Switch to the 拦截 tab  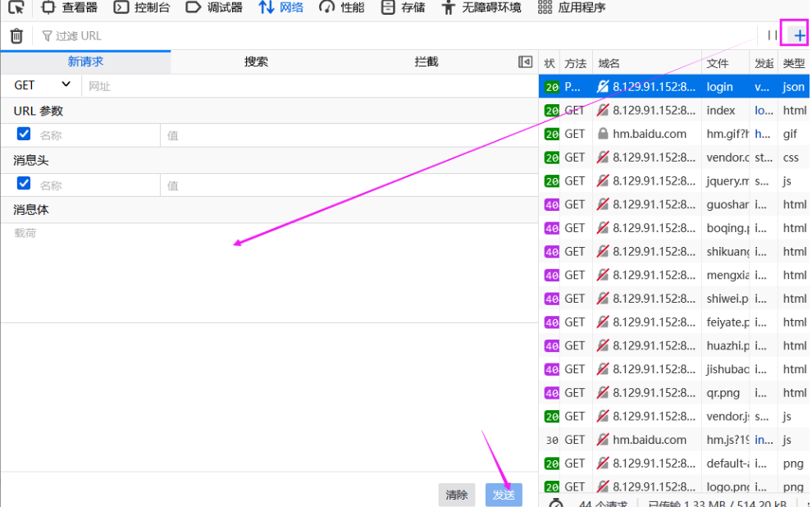(x=426, y=62)
